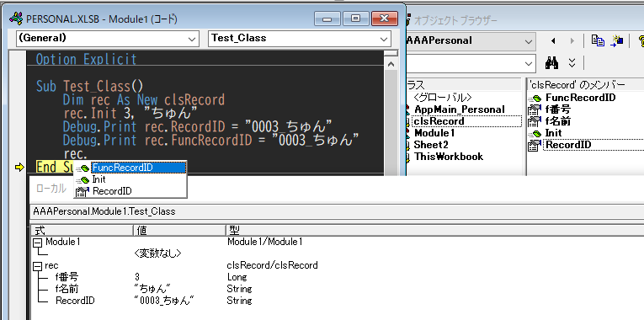
Task: Select ThisWorkbook in the classes list
Action: [449, 157]
